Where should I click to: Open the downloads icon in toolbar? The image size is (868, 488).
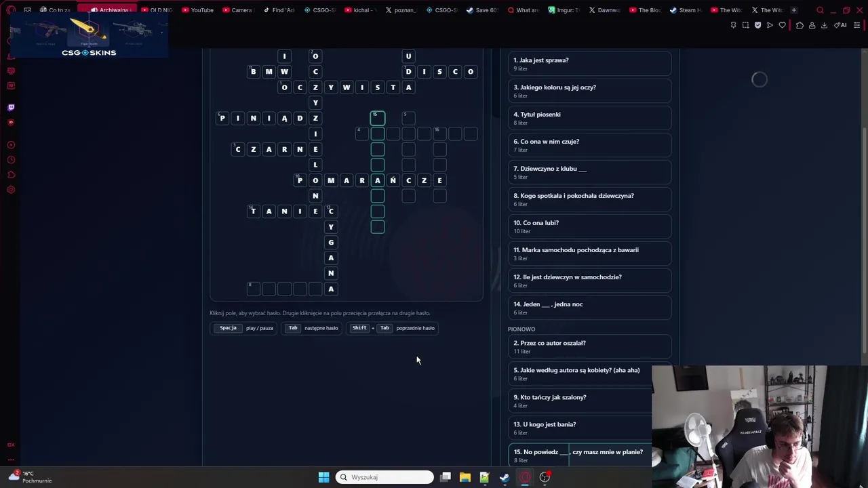point(824,25)
